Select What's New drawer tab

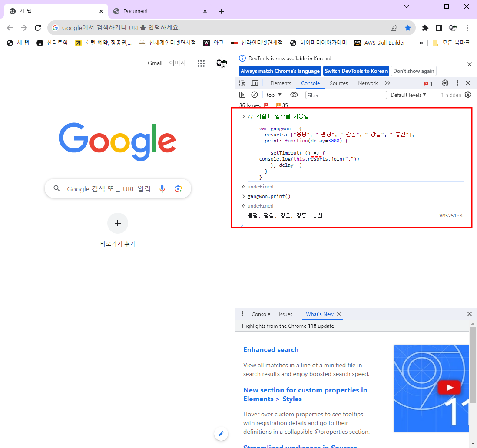[x=320, y=314]
